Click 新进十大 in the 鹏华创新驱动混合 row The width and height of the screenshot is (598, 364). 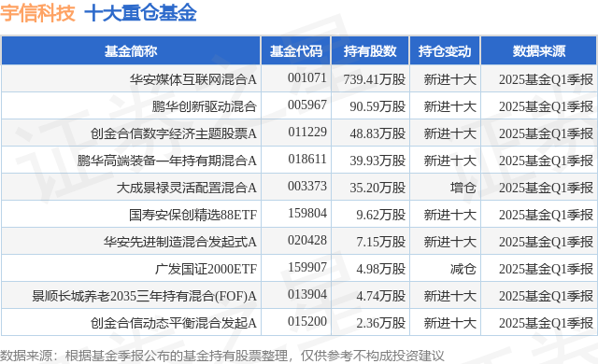point(450,106)
